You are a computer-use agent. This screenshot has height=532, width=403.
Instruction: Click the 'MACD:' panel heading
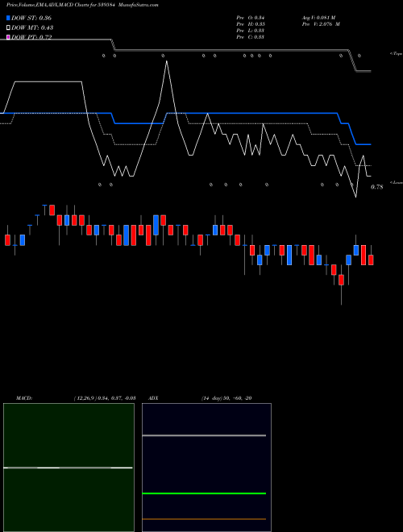tap(24, 398)
